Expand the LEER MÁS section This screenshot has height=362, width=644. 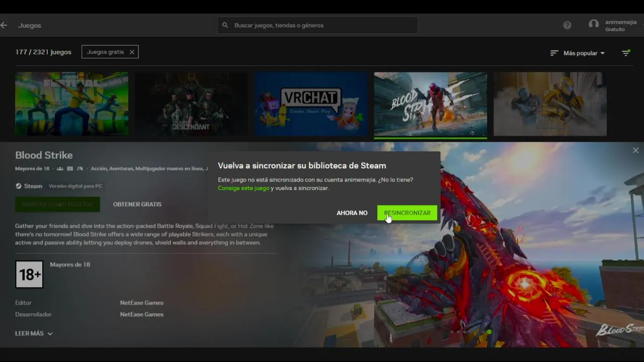[34, 333]
